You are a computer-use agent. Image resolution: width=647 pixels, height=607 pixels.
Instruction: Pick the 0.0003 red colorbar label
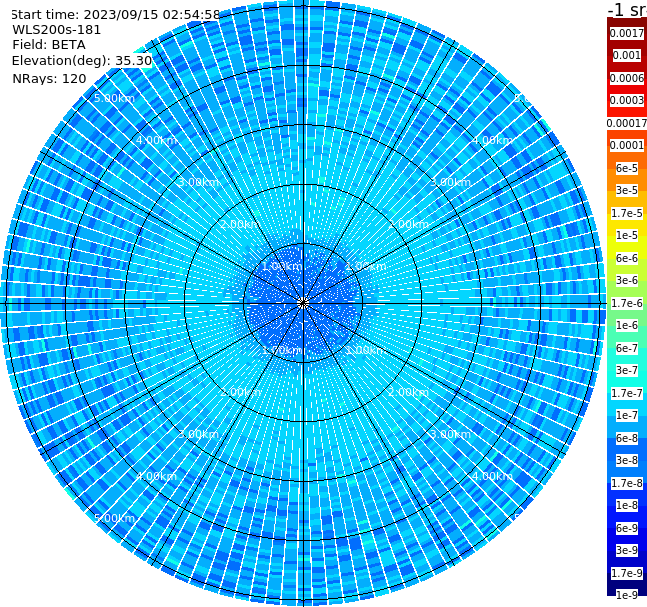[627, 100]
